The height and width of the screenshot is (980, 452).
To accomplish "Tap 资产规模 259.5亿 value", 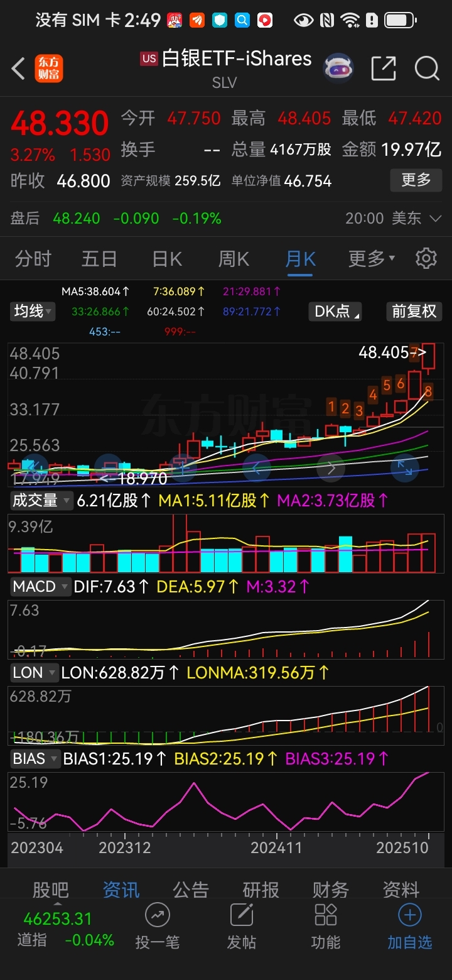I will (x=197, y=181).
